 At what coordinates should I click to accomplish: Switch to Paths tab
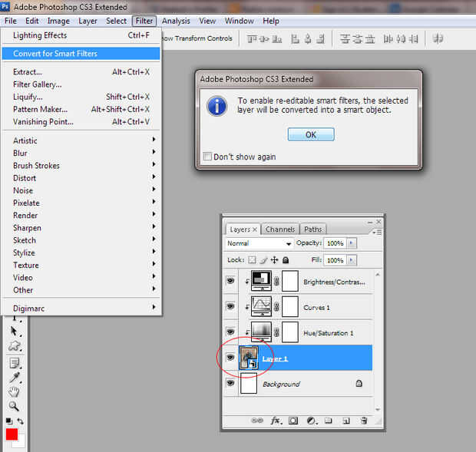(x=312, y=229)
